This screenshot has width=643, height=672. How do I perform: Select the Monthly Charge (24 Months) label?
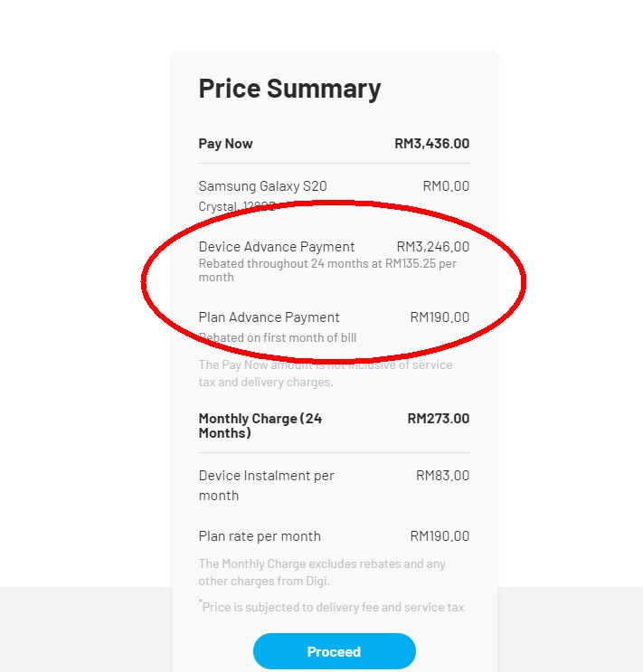[260, 426]
